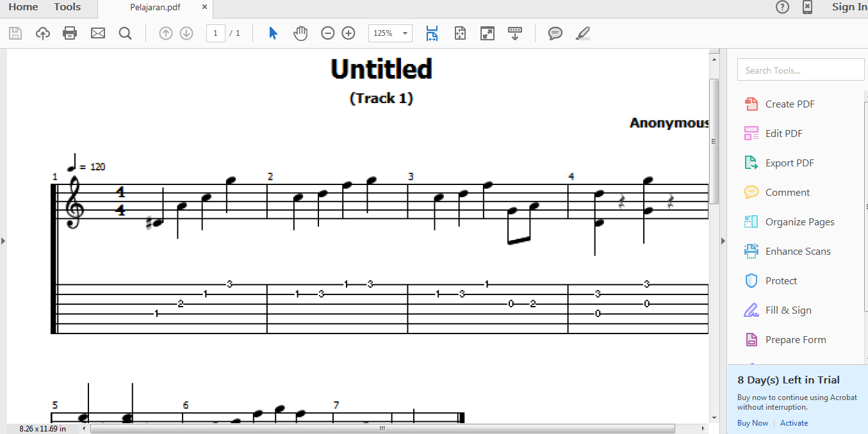This screenshot has width=868, height=434.
Task: Zoom out with minus icon
Action: 328,33
